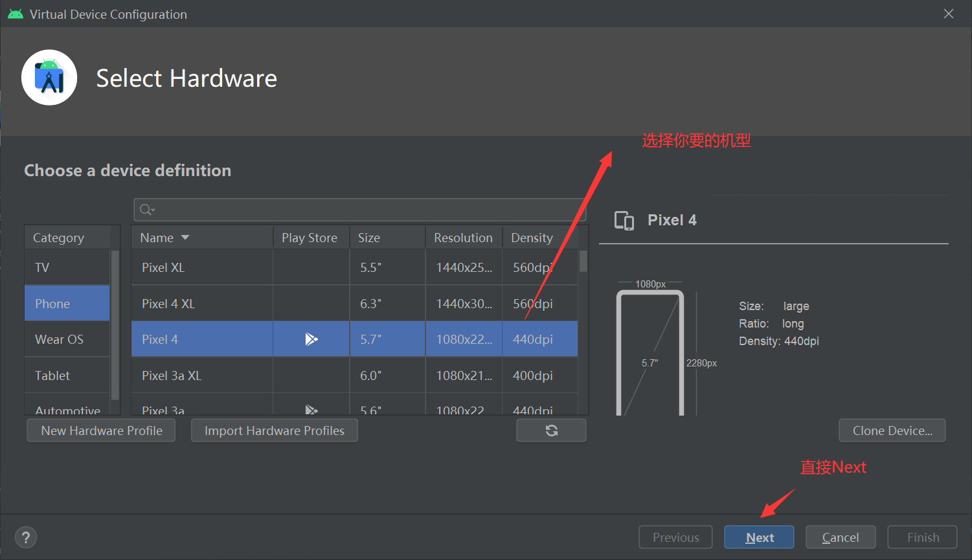The image size is (972, 560).
Task: Select the Automotive category
Action: click(x=67, y=405)
